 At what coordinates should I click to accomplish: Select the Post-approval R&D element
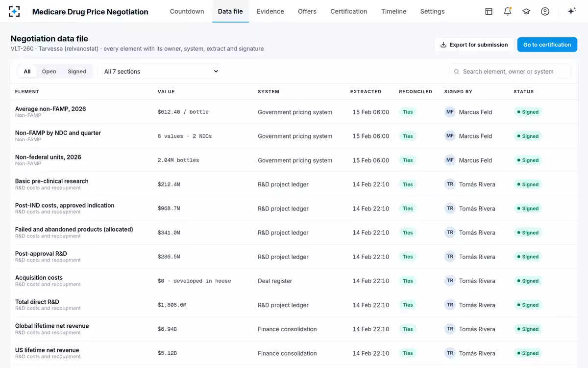(x=41, y=254)
